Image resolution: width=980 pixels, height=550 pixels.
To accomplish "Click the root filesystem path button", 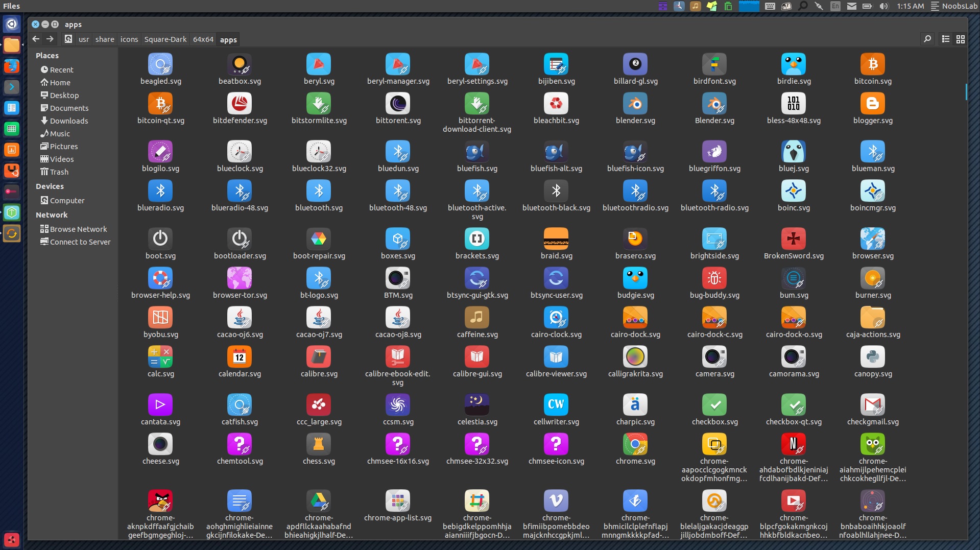I will click(x=68, y=39).
